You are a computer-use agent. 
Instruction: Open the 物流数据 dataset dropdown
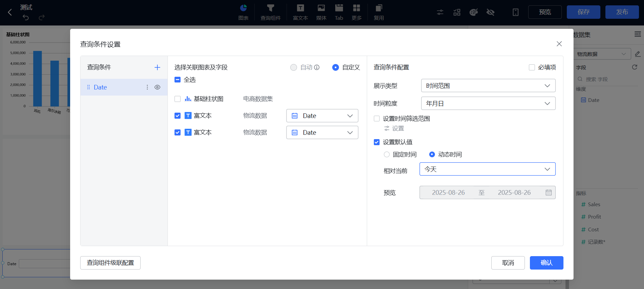point(602,54)
